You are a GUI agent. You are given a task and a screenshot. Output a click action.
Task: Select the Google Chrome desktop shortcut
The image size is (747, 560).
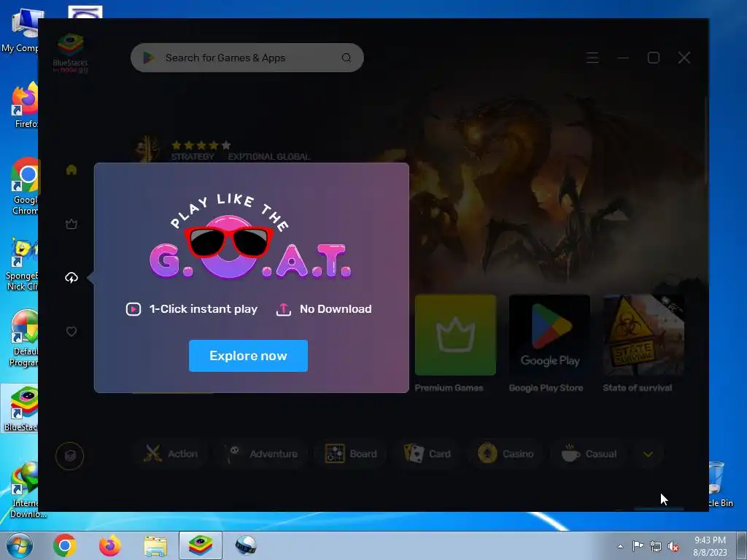pyautogui.click(x=25, y=186)
